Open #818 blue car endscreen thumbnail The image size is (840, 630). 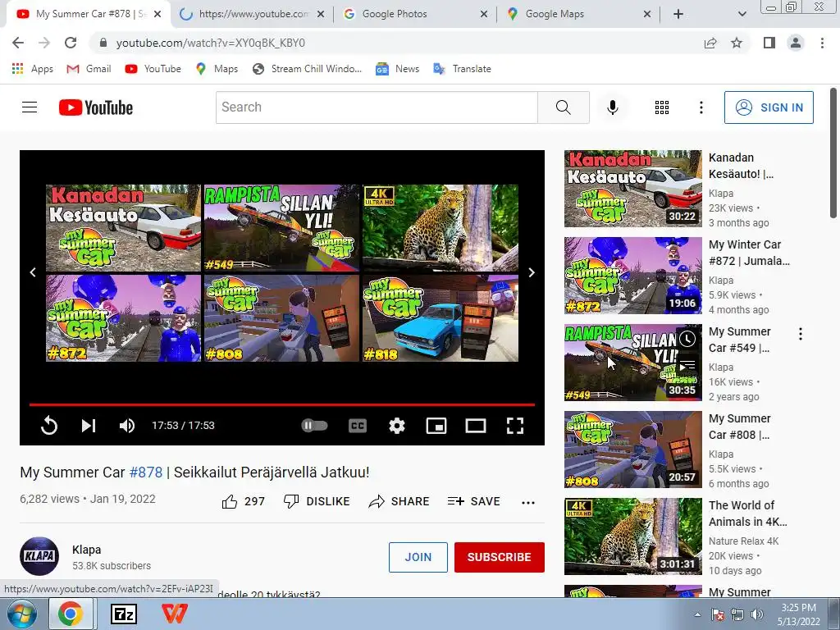coord(441,318)
